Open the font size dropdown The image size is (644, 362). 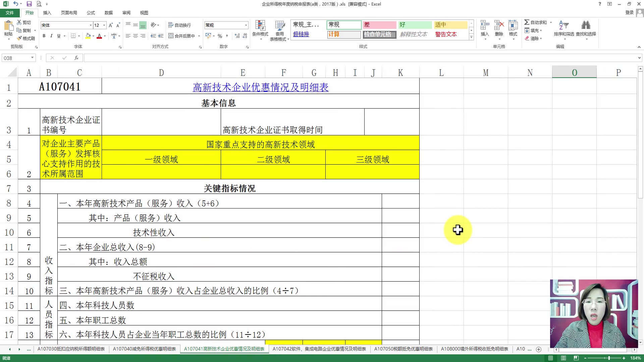click(x=104, y=25)
